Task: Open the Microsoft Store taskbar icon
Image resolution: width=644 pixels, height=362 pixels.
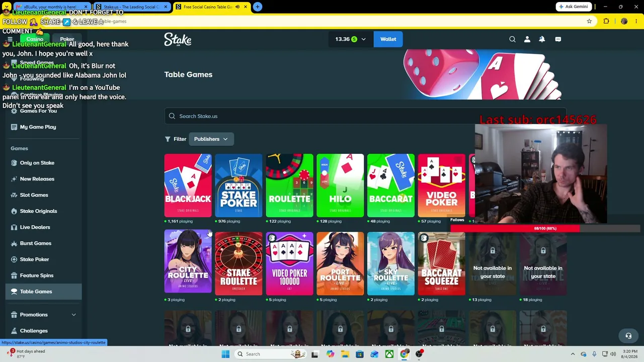Action: tap(360, 354)
